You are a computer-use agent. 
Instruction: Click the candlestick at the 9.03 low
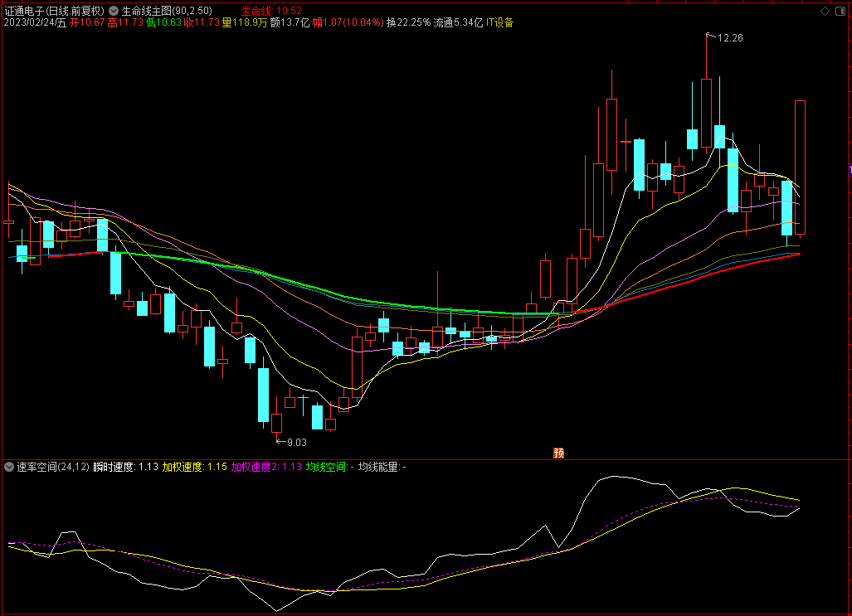(276, 423)
